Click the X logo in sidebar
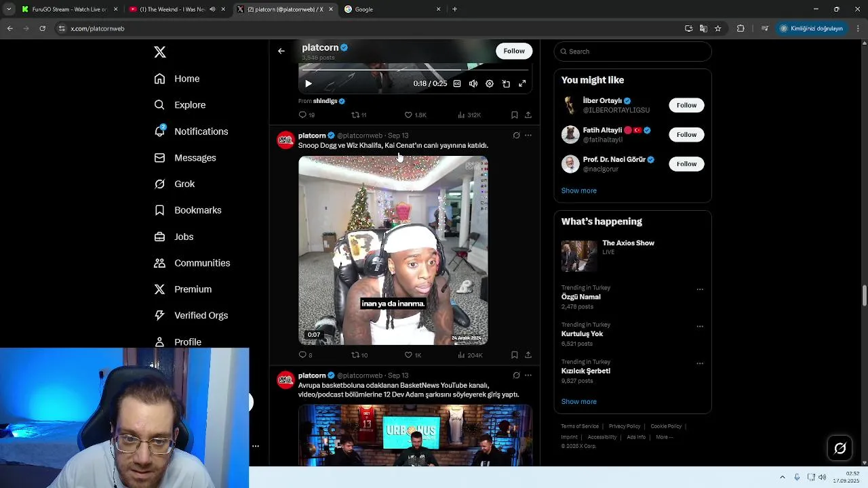 160,52
